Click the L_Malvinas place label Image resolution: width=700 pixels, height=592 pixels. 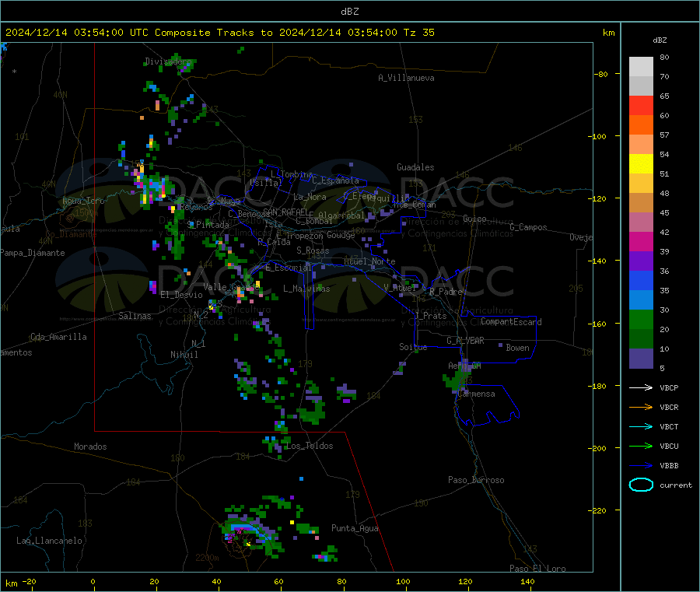[306, 289]
